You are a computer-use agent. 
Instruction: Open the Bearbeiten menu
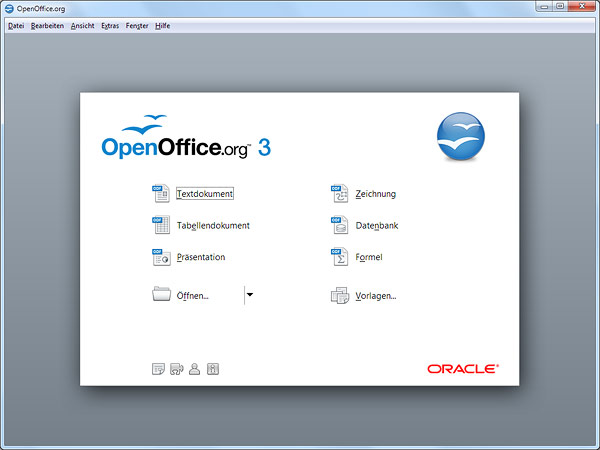coord(47,26)
